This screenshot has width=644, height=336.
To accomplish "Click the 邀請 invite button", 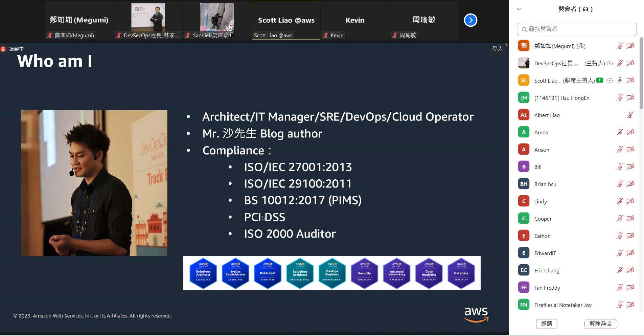I will coord(546,324).
